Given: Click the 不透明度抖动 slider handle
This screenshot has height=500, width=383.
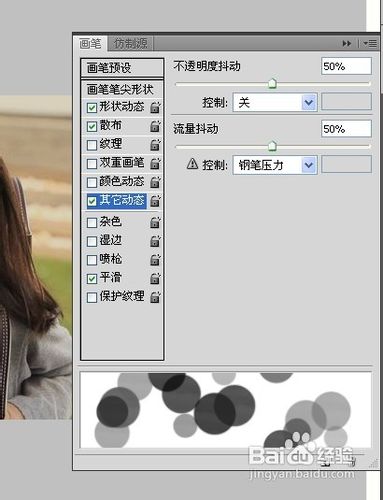Looking at the screenshot, I should [272, 83].
